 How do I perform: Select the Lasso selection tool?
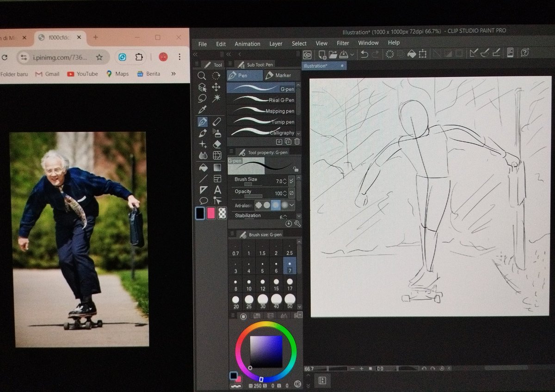click(x=202, y=98)
